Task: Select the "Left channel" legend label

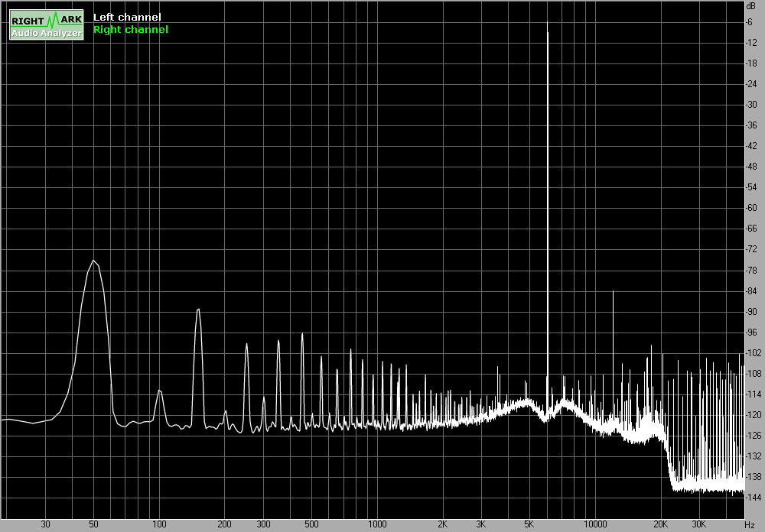Action: (127, 17)
